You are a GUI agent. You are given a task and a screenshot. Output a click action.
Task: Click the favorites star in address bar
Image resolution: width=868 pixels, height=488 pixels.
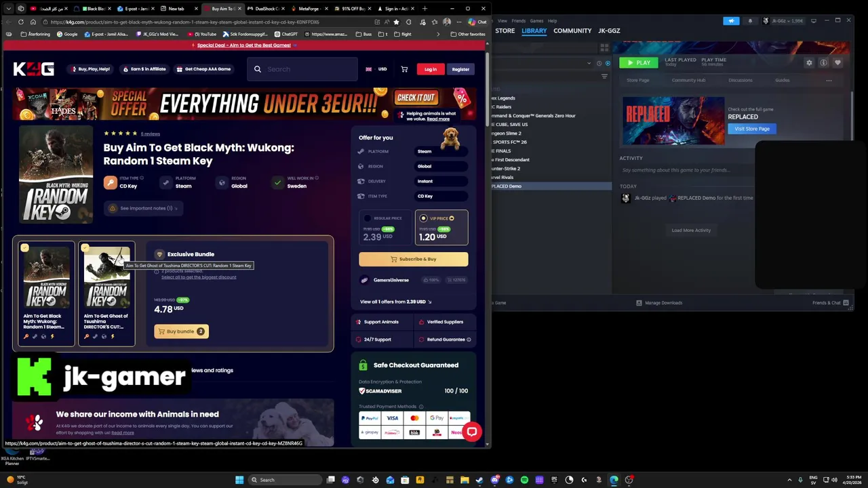[397, 22]
